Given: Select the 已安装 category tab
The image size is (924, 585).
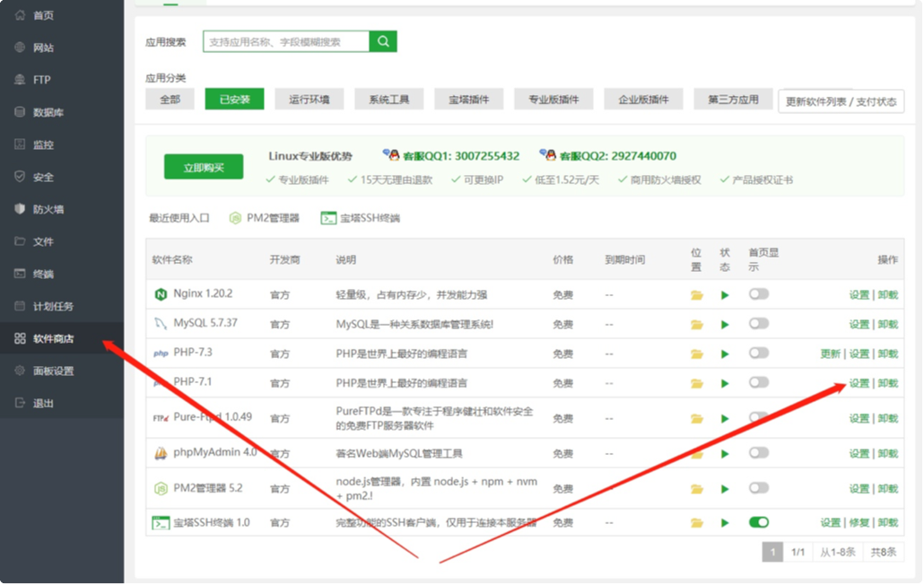Looking at the screenshot, I should 234,99.
